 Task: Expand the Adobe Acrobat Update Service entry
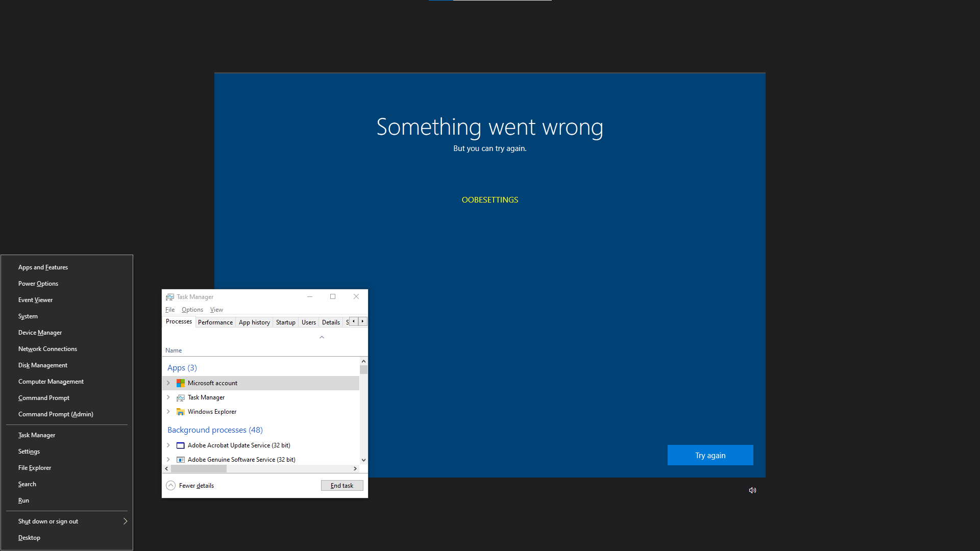tap(168, 445)
